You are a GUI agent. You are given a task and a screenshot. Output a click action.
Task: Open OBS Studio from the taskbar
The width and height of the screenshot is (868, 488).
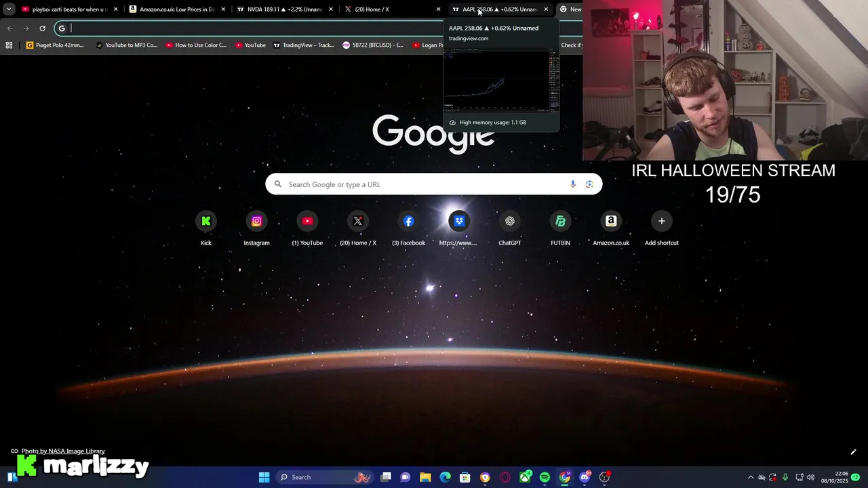point(604,477)
